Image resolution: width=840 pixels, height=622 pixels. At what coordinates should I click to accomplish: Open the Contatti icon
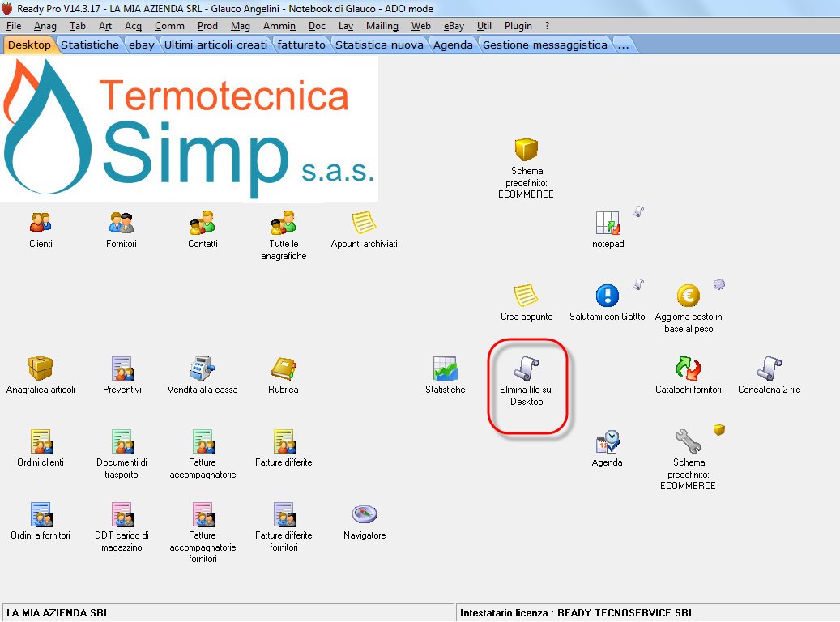[203, 223]
